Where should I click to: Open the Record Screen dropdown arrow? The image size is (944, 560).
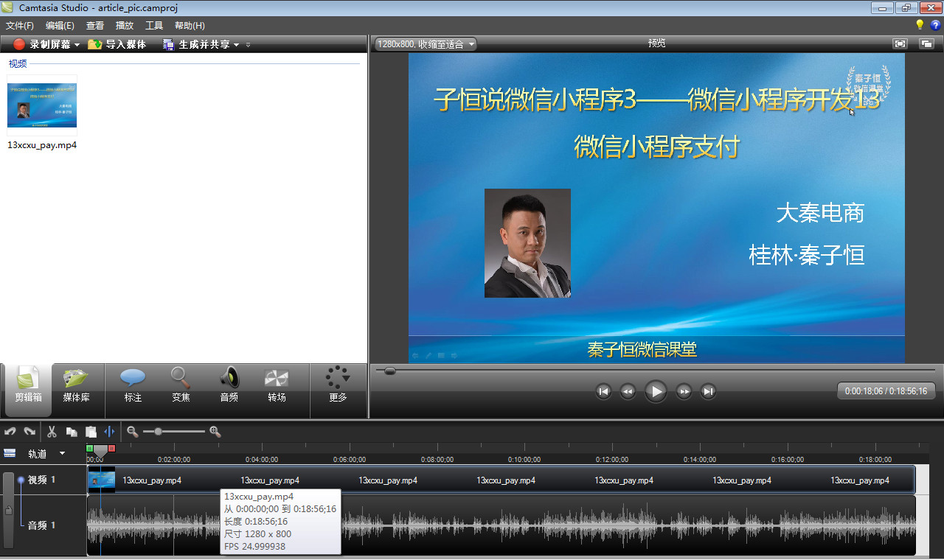[77, 45]
